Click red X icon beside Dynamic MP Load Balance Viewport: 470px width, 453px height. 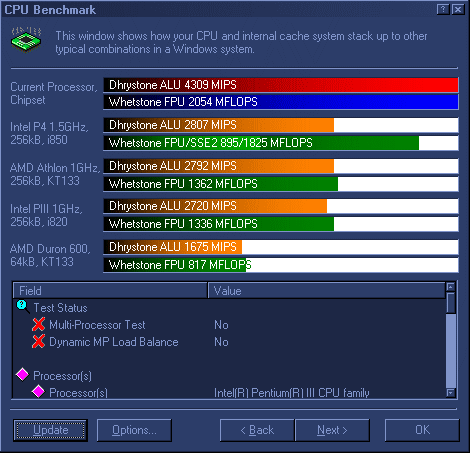pos(39,341)
